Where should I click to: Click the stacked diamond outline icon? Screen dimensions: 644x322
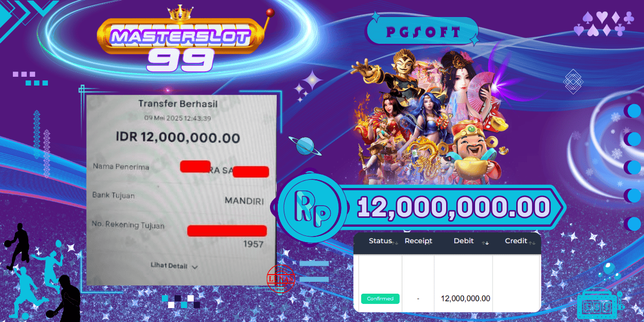coord(573,81)
